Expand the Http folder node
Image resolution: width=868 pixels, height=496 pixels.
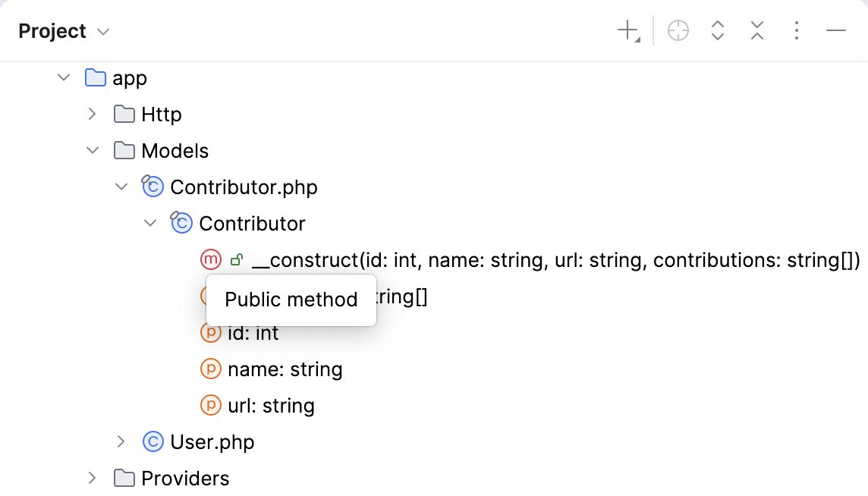point(92,114)
